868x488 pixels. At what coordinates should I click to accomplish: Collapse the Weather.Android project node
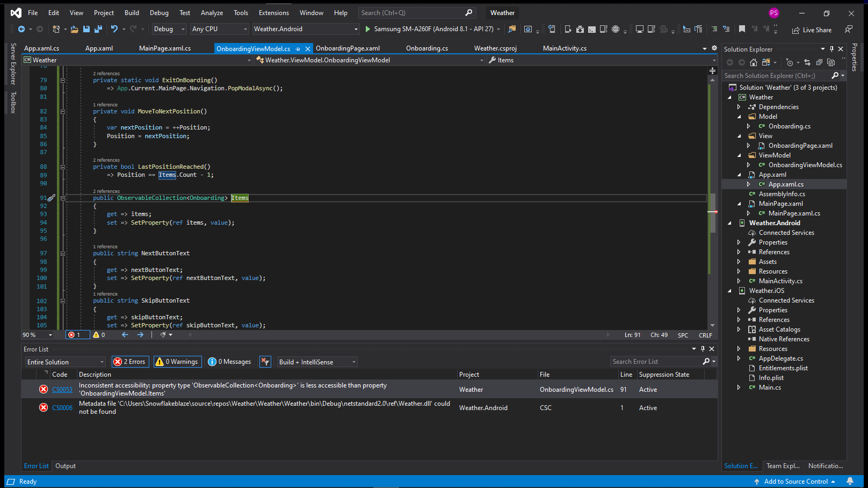coord(729,223)
